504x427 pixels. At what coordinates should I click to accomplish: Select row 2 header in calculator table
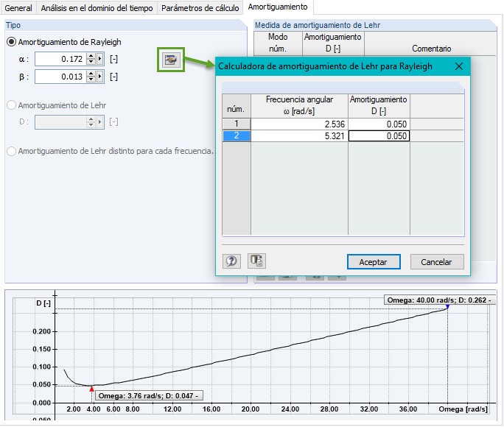237,135
